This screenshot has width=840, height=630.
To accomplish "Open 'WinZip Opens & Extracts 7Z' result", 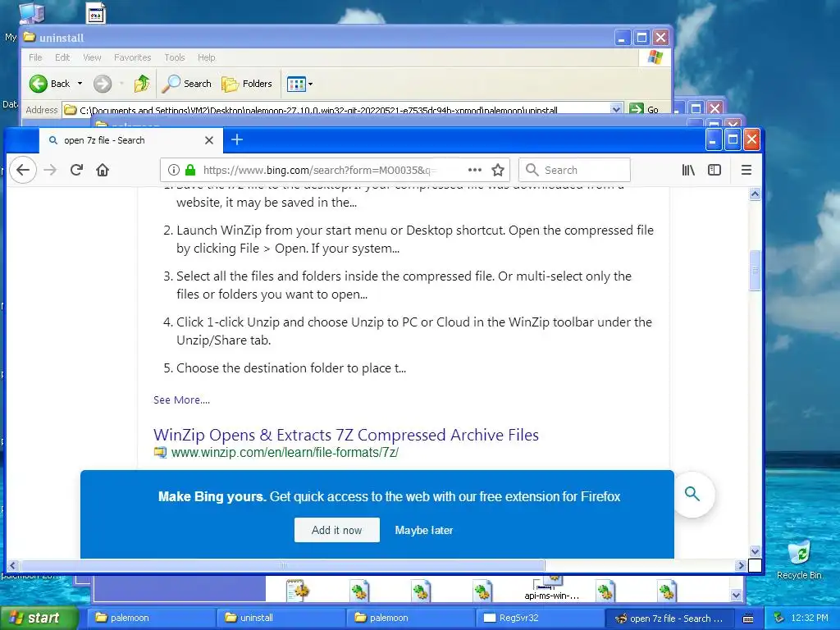I will coord(346,435).
